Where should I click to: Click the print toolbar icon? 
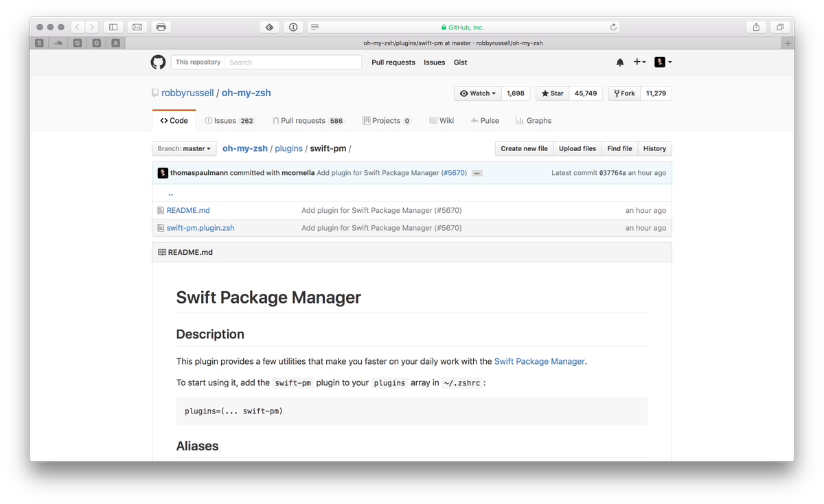[x=161, y=27]
